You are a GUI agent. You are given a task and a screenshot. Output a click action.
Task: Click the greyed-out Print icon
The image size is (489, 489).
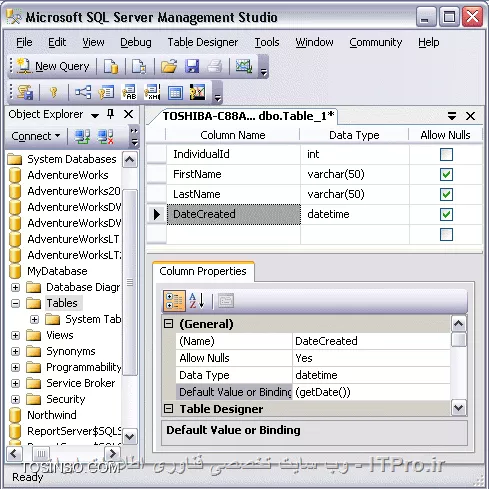(x=215, y=66)
